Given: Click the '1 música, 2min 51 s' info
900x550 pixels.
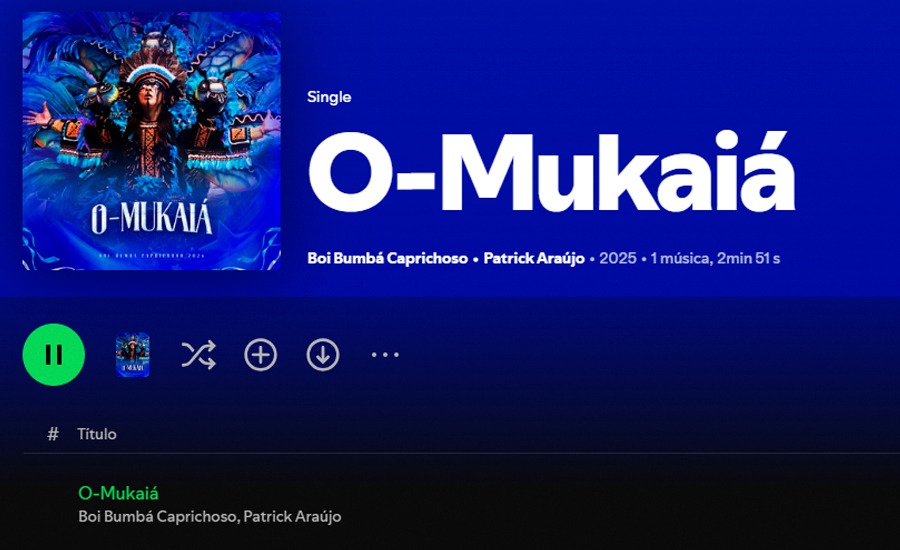Looking at the screenshot, I should point(715,258).
